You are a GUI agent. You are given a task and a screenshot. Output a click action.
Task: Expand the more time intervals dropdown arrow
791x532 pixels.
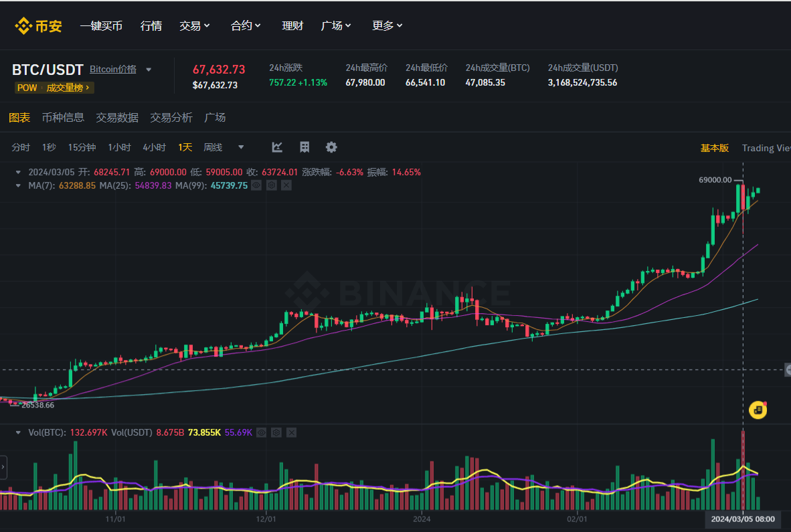point(241,147)
